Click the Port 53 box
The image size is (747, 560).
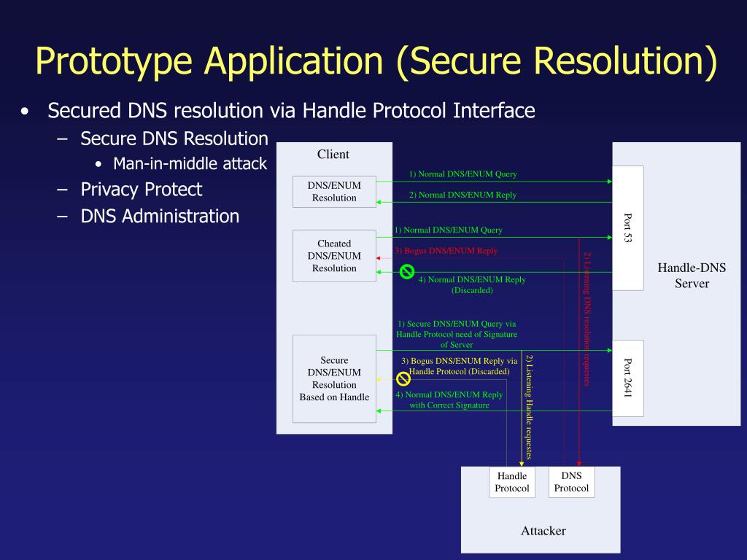point(627,227)
